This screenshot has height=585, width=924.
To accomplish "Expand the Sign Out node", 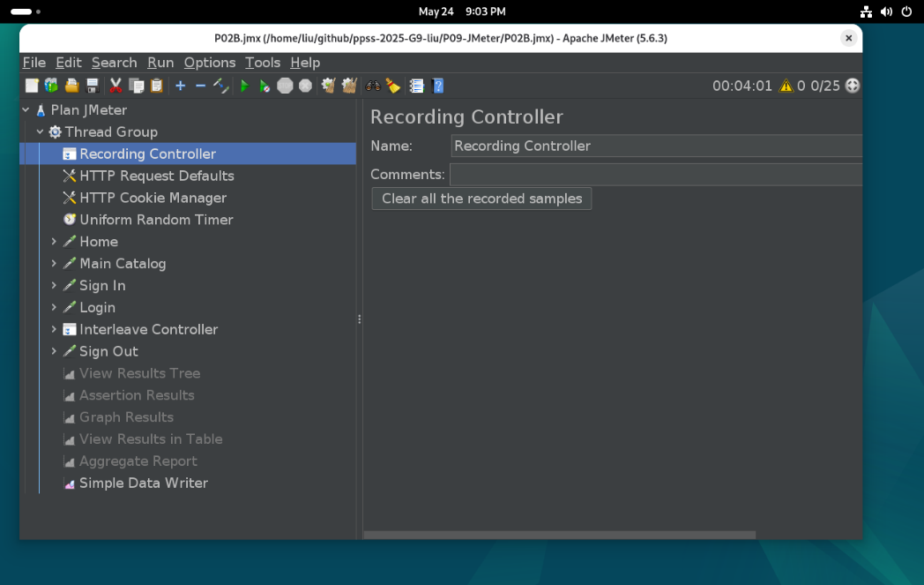I will (x=54, y=351).
